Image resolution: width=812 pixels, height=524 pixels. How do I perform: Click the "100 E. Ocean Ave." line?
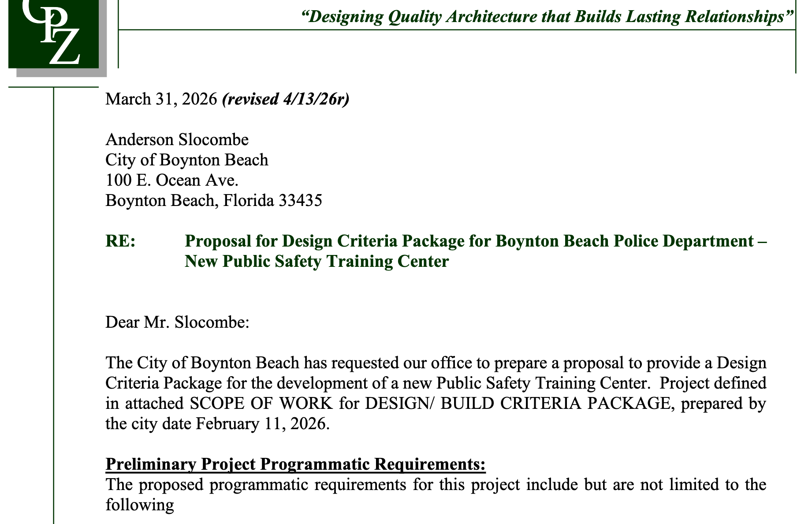tap(172, 180)
